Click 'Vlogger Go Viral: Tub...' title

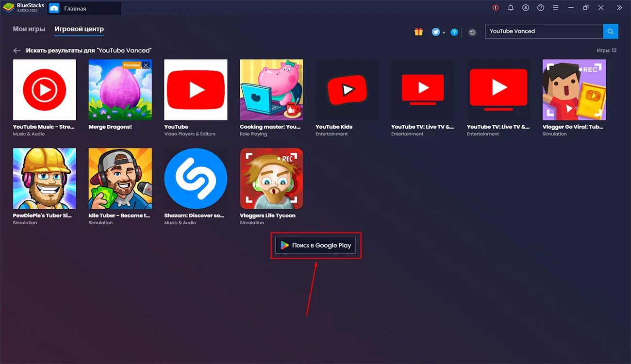coord(573,127)
